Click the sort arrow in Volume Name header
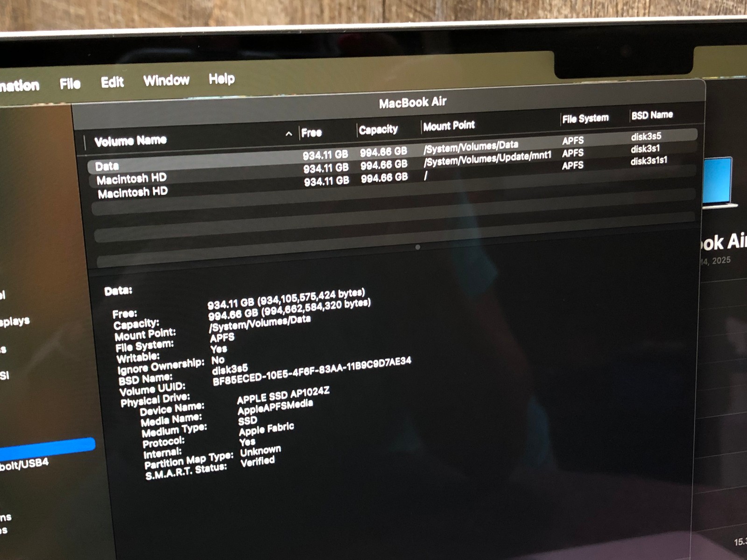The image size is (747, 560). coord(289,134)
